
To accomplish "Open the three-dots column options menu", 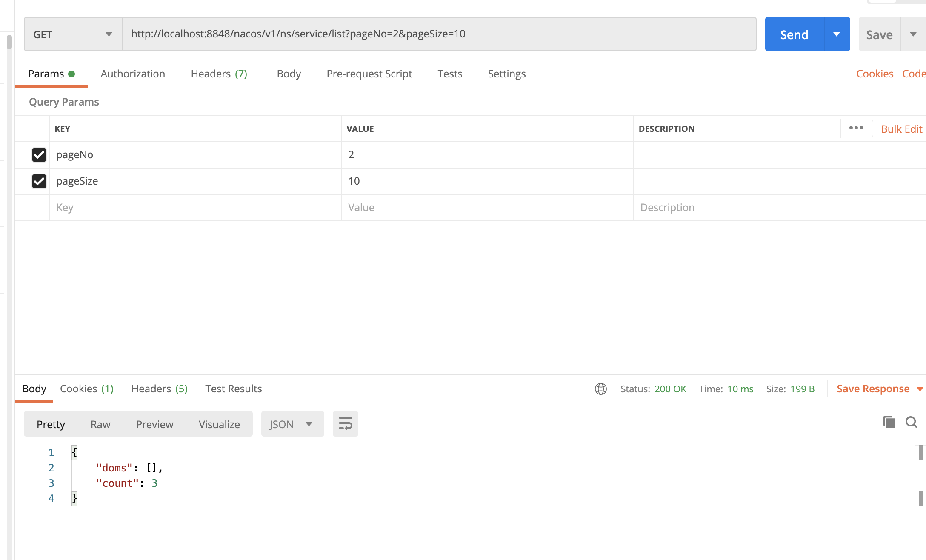I will [856, 128].
